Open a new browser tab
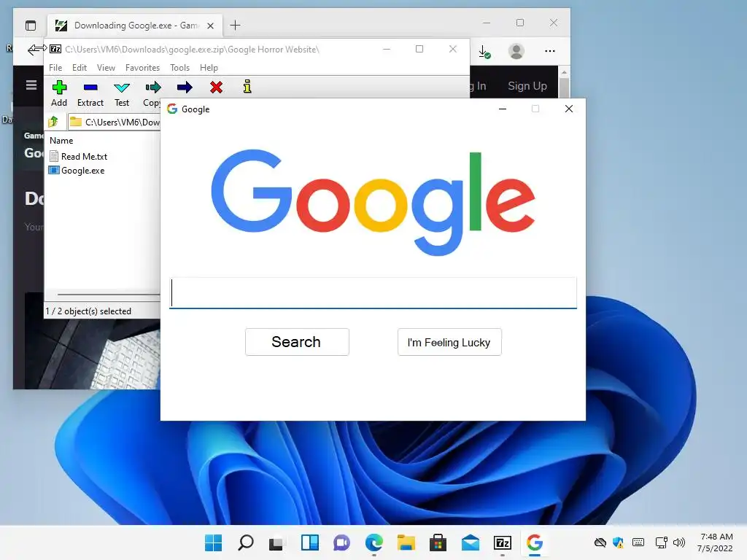This screenshot has height=560, width=747. click(236, 26)
